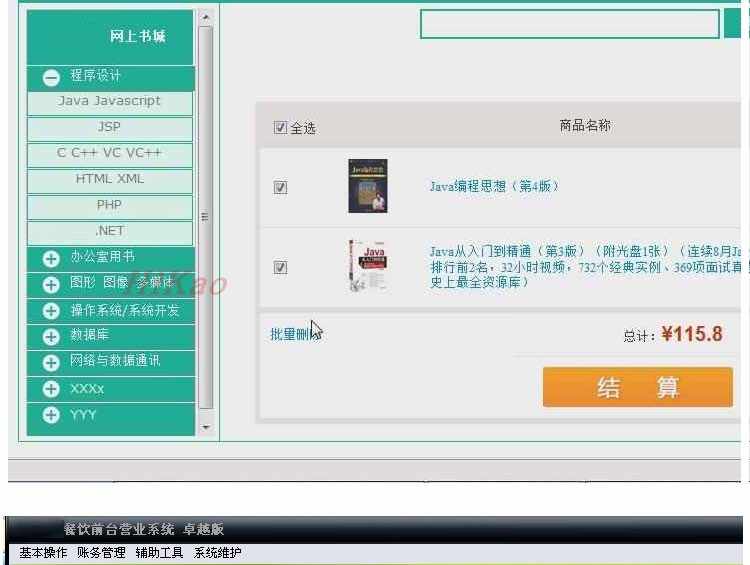Open 系统维护 menu in 餐饮前台营业系统 window
Viewport: 750px width, 565px height.
click(x=218, y=553)
